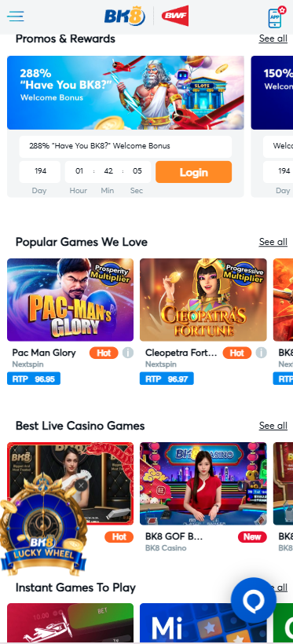Screen dimensions: 293x644
Task: Open the Aviator instant game thumbnail
Action: tap(70, 623)
